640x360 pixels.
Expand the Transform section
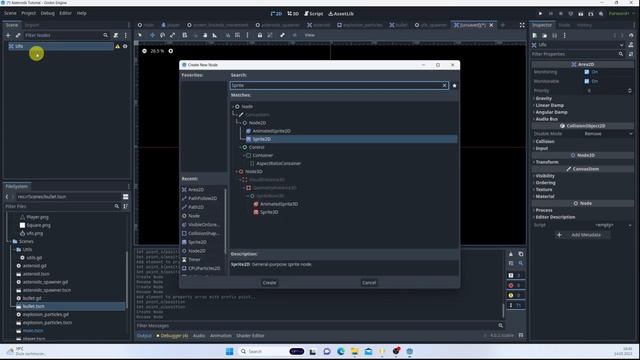[547, 162]
